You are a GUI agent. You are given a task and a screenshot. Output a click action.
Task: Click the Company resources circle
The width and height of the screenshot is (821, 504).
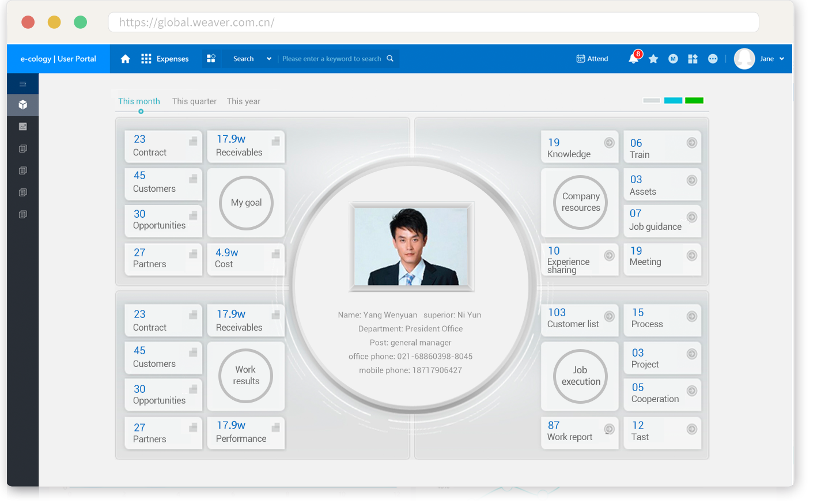581,202
